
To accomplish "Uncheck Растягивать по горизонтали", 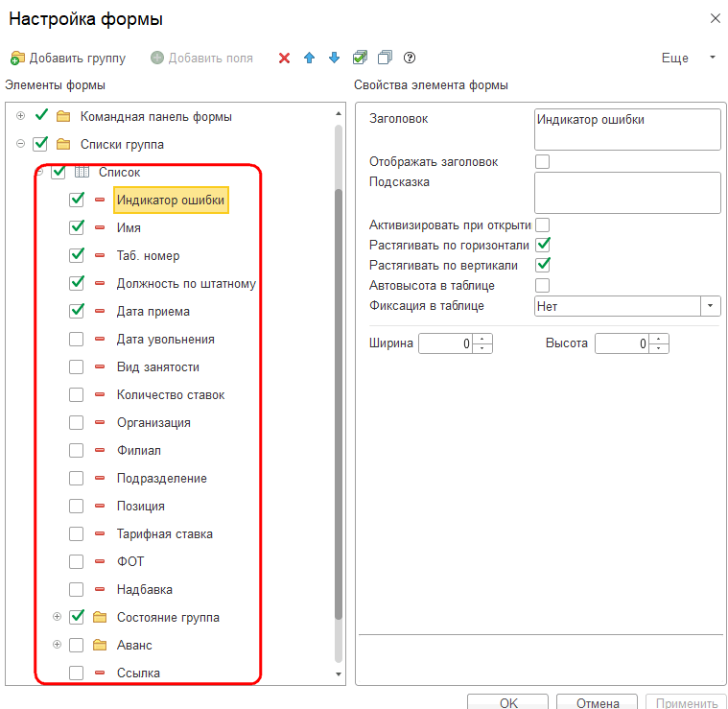I will [x=543, y=245].
